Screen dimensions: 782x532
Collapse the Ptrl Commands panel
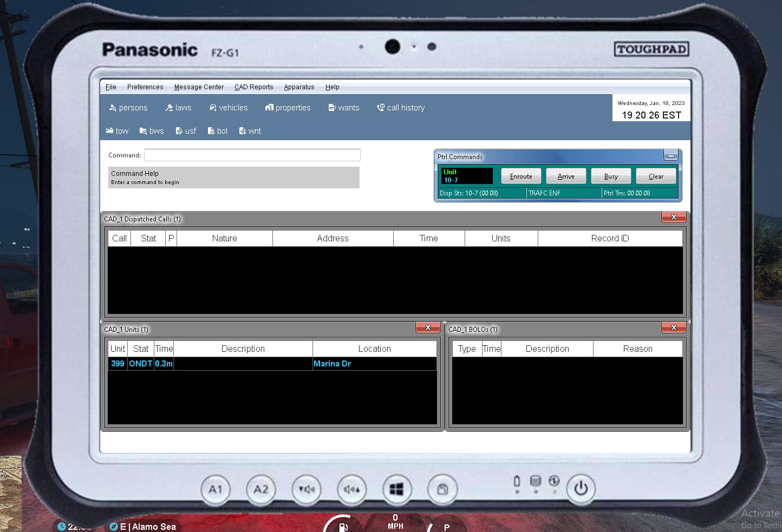pos(670,156)
